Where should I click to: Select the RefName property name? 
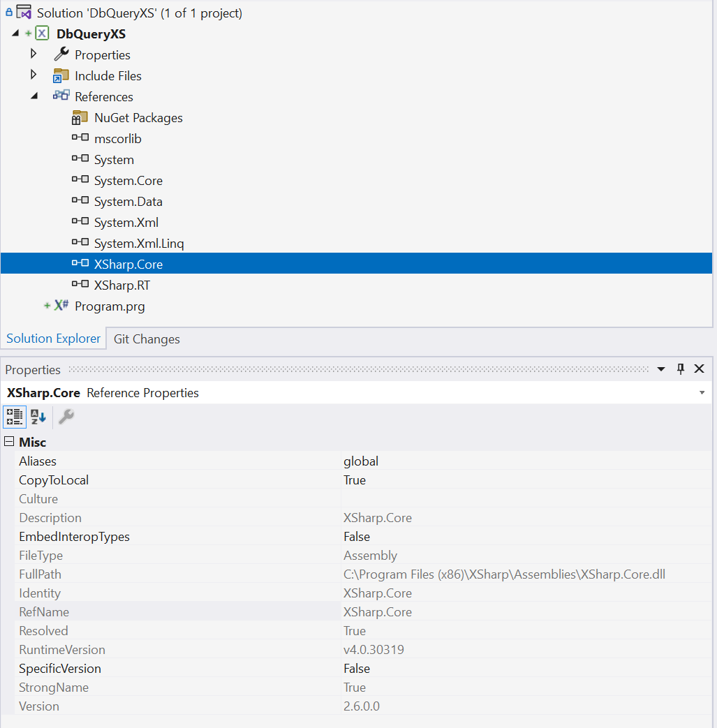click(x=44, y=612)
